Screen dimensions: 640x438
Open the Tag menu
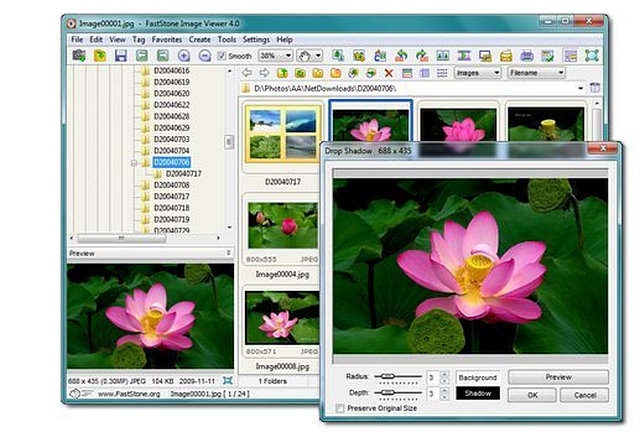click(138, 40)
